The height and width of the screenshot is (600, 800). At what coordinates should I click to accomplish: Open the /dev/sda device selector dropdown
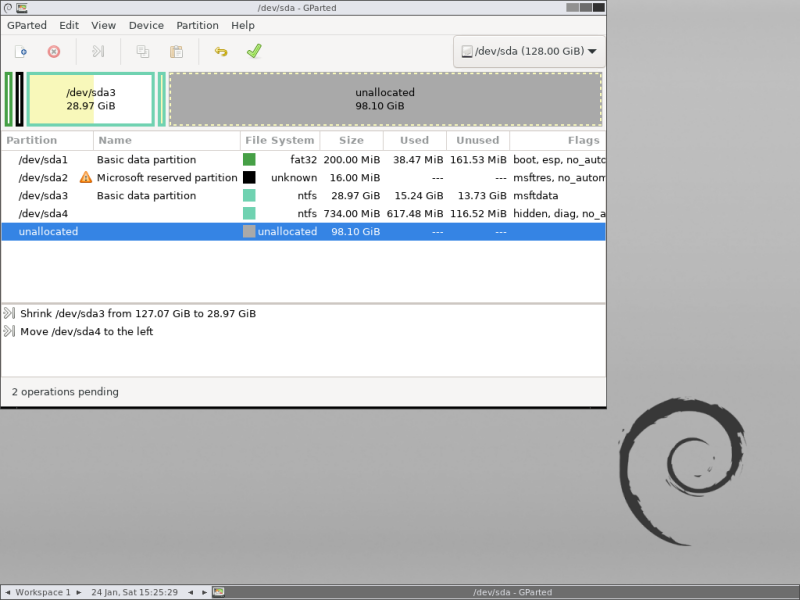pos(529,51)
